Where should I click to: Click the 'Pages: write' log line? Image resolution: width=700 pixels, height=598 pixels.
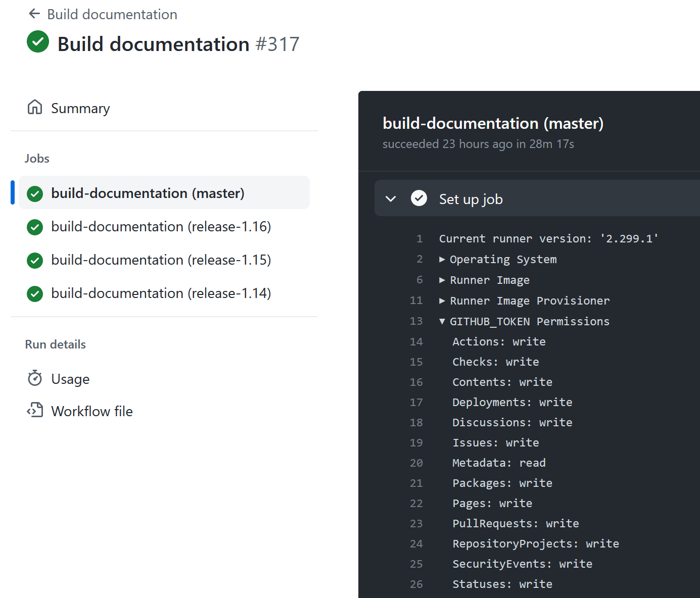pyautogui.click(x=492, y=503)
